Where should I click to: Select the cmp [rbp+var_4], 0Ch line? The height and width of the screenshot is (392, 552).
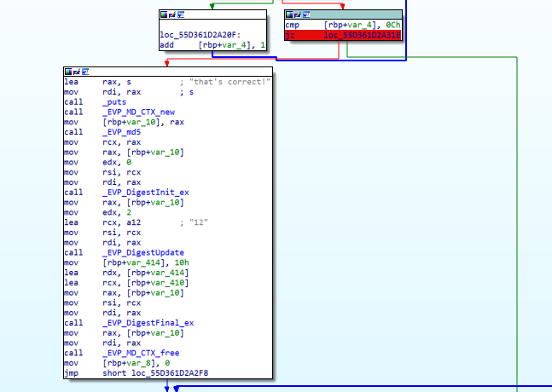(x=343, y=25)
